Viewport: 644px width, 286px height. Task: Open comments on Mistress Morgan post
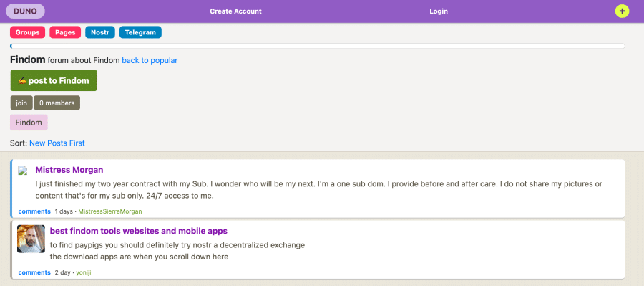(x=34, y=211)
